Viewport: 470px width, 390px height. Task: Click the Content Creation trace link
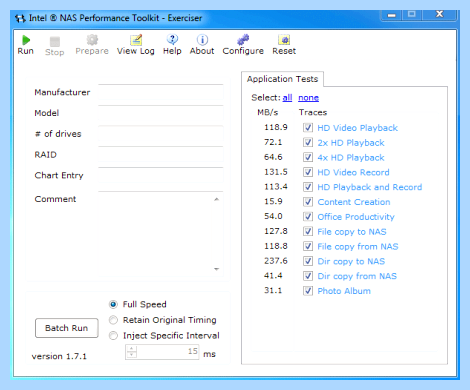pyautogui.click(x=354, y=202)
